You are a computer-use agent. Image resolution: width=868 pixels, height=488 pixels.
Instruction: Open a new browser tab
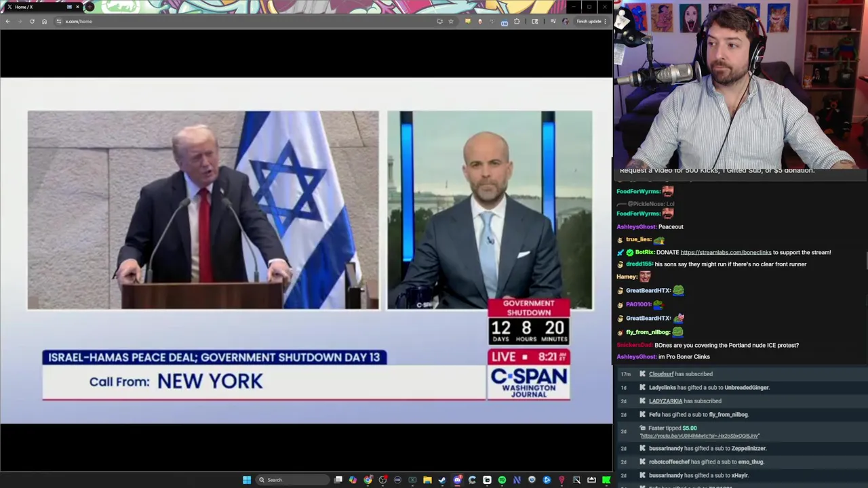pyautogui.click(x=90, y=7)
